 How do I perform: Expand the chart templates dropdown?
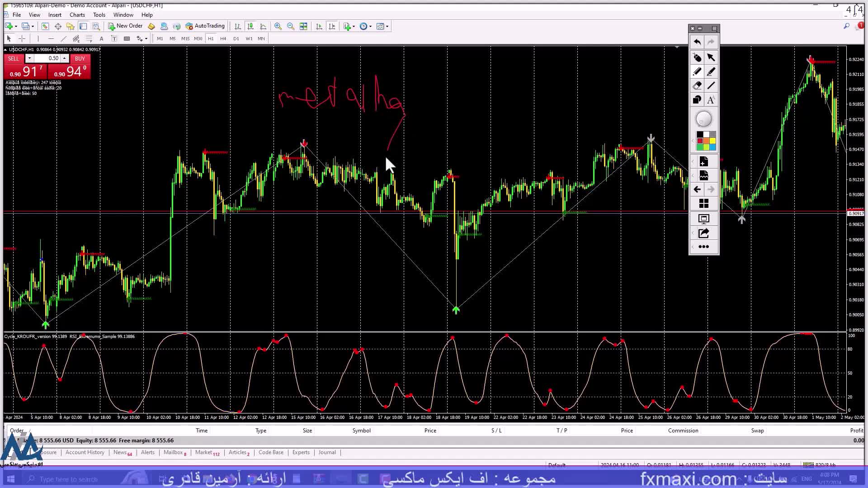point(387,26)
